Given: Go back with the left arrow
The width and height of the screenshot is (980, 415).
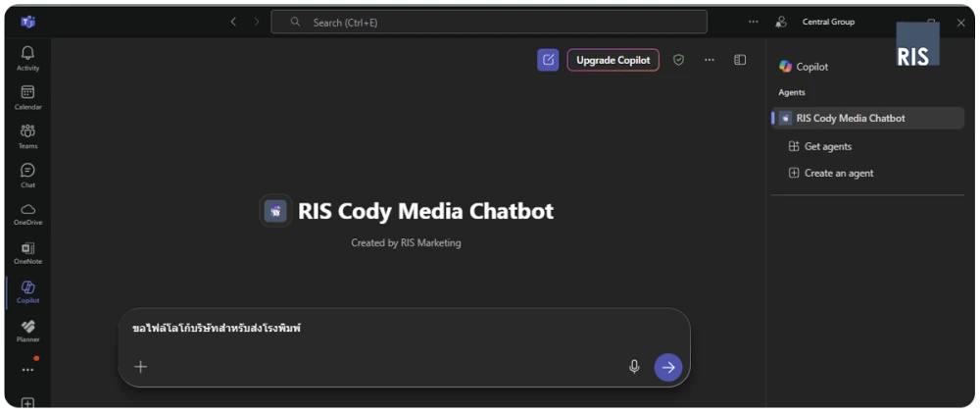Looking at the screenshot, I should point(233,22).
